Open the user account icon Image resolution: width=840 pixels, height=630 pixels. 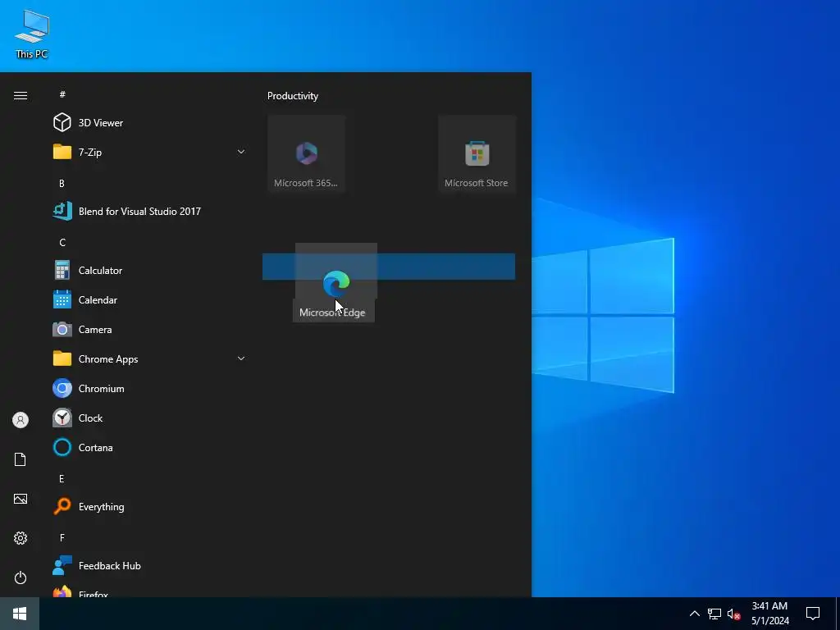point(21,420)
